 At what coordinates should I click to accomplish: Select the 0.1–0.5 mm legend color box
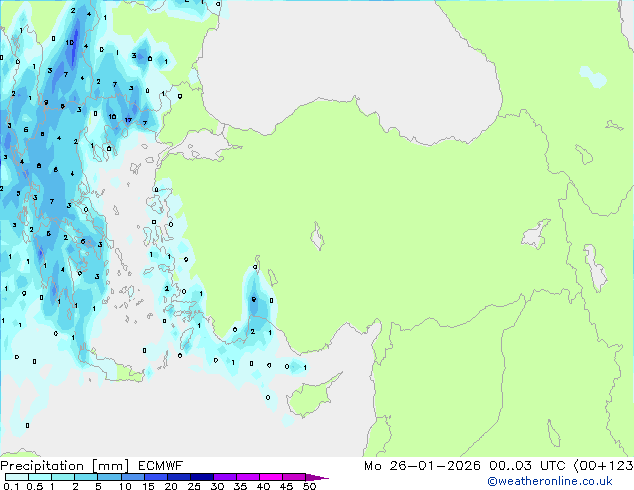pyautogui.click(x=17, y=477)
